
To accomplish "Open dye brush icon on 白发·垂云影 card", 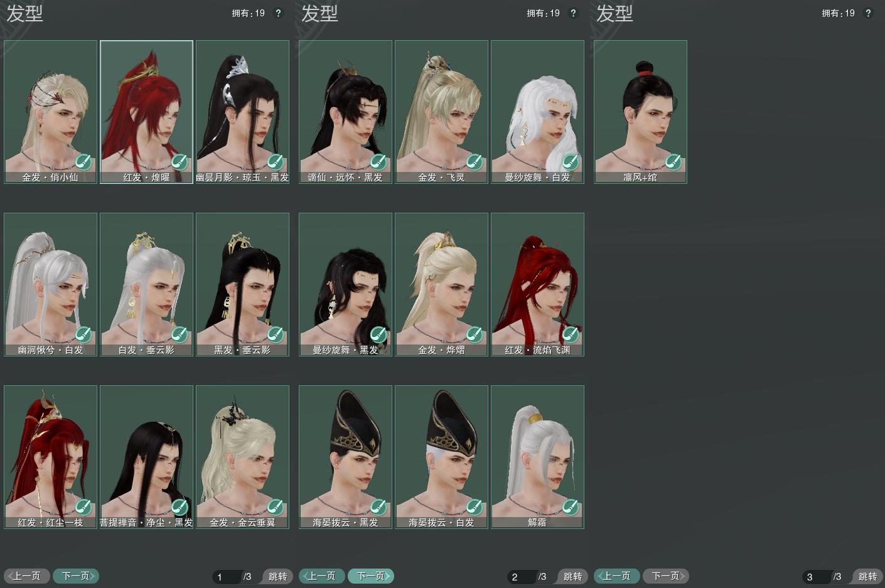I will point(179,335).
